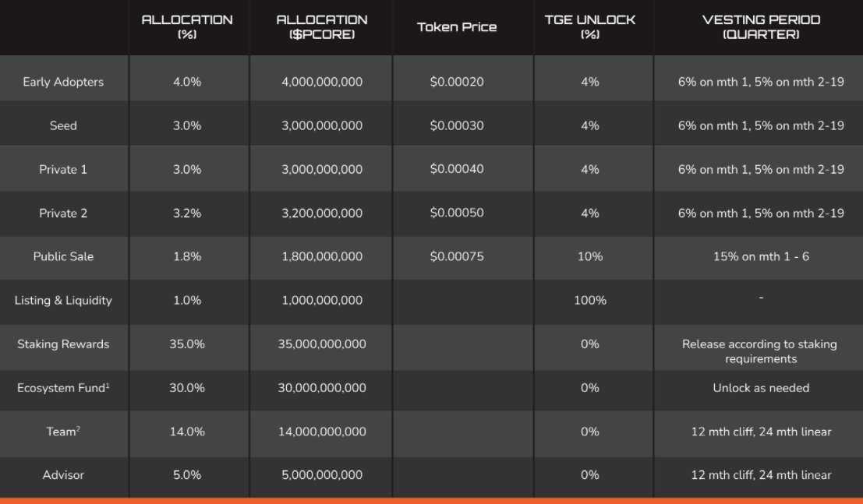
Task: Select the Listing & Liquidity row label
Action: click(63, 300)
